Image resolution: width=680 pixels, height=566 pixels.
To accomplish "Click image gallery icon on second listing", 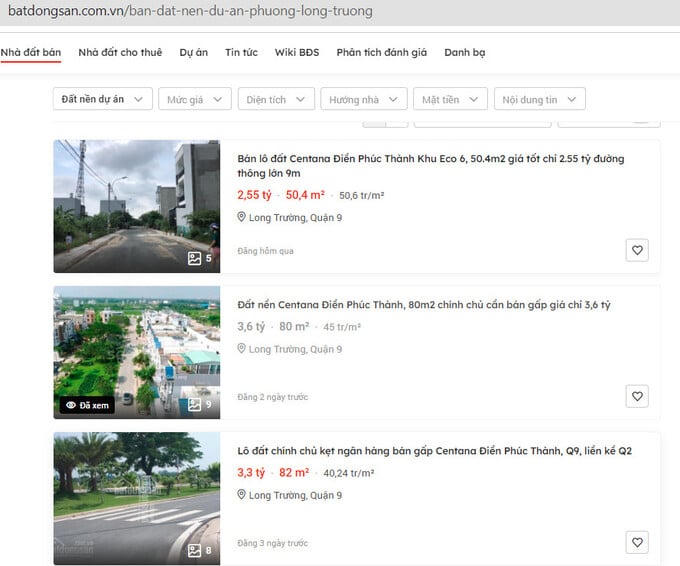I will click(x=195, y=404).
